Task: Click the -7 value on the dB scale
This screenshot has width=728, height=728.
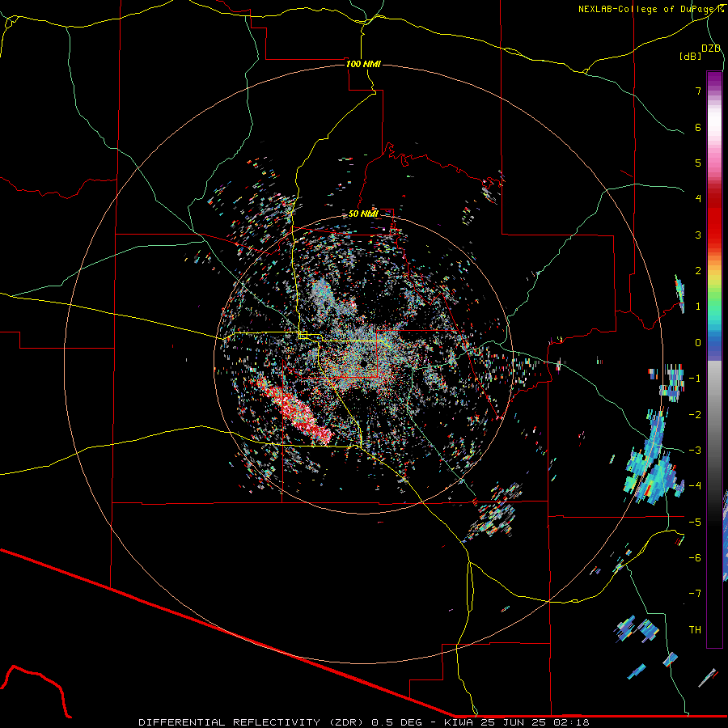Action: coord(695,594)
